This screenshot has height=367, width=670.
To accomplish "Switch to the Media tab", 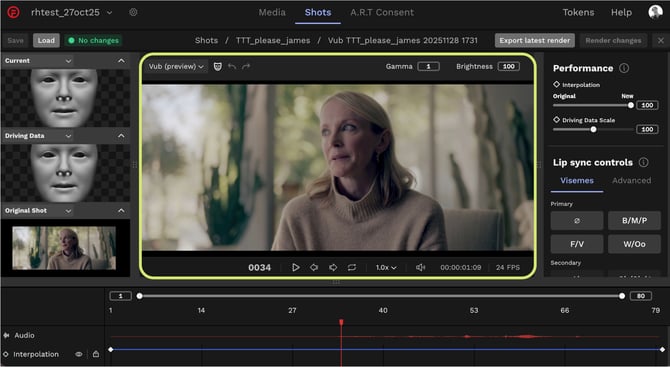I will tap(272, 12).
